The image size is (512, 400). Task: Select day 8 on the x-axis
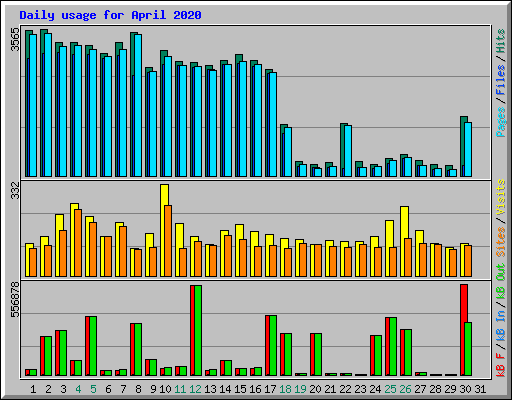click(x=138, y=389)
